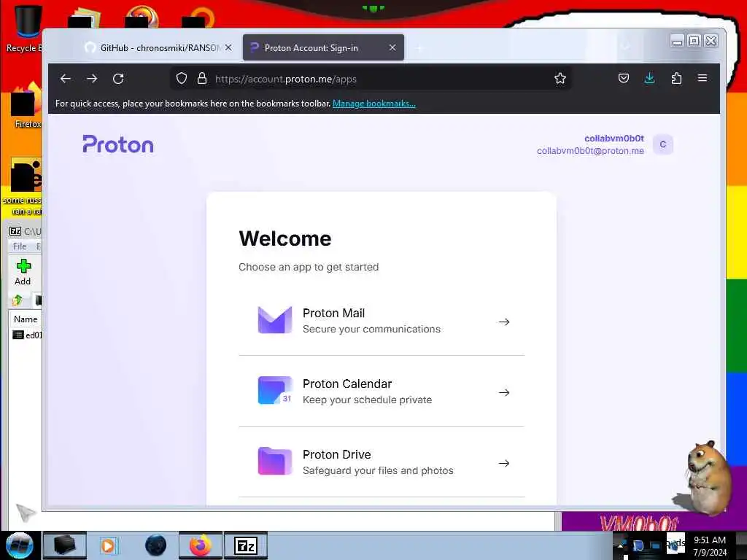Open the Manage bookmarks link

(374, 104)
